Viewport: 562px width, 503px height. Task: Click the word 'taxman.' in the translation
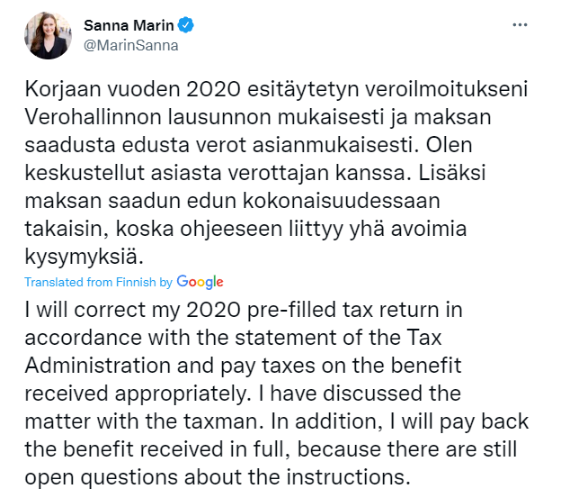click(224, 422)
